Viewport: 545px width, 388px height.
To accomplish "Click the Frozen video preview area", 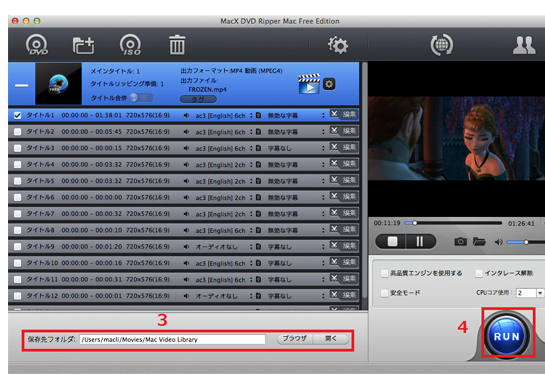I will pos(456,138).
